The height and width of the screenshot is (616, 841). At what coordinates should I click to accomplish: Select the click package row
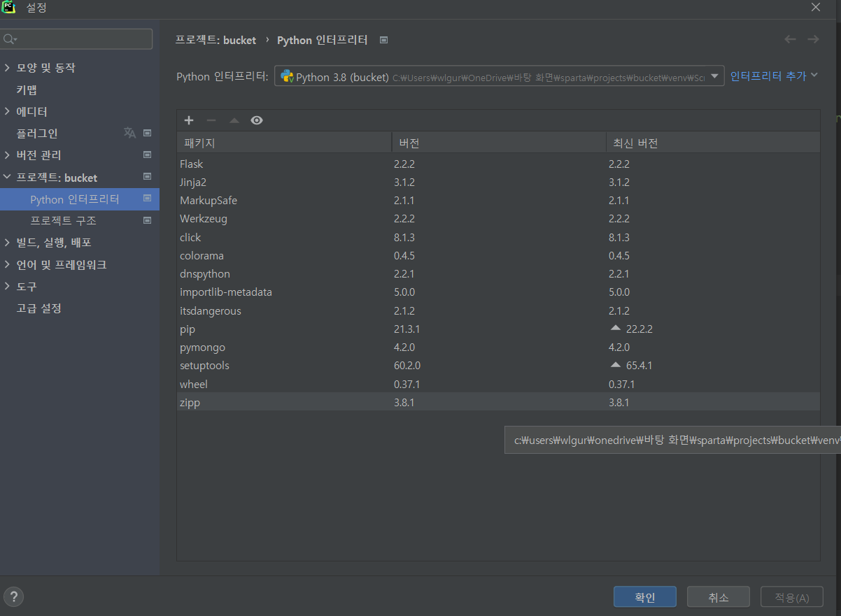click(x=498, y=237)
